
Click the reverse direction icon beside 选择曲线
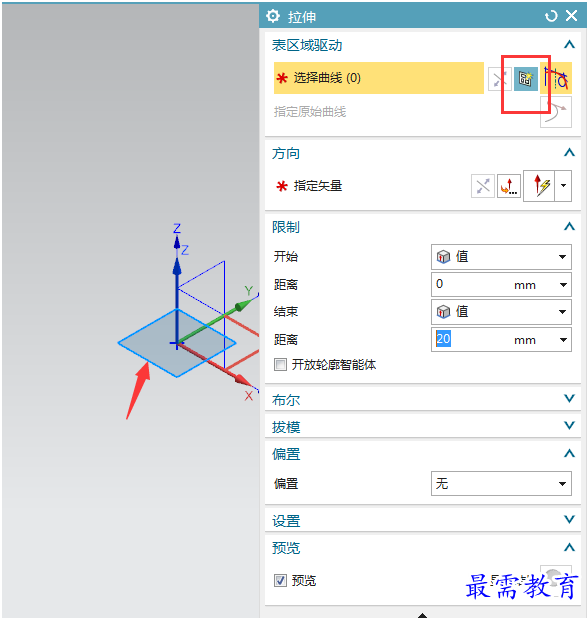pos(499,79)
